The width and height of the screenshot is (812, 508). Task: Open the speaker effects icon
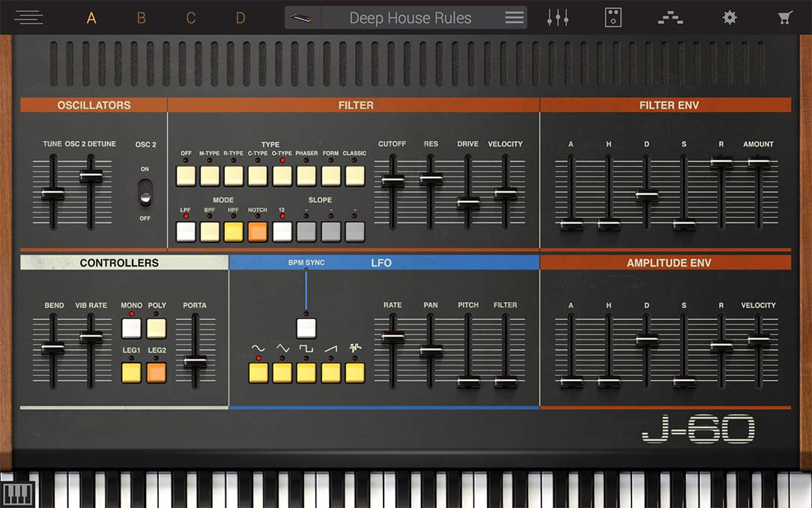click(613, 18)
